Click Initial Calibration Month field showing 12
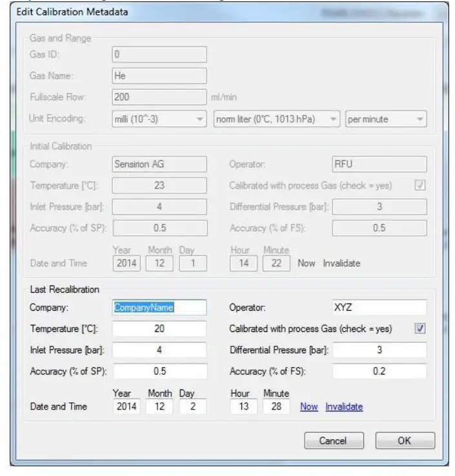This screenshot has width=455, height=476. click(159, 264)
